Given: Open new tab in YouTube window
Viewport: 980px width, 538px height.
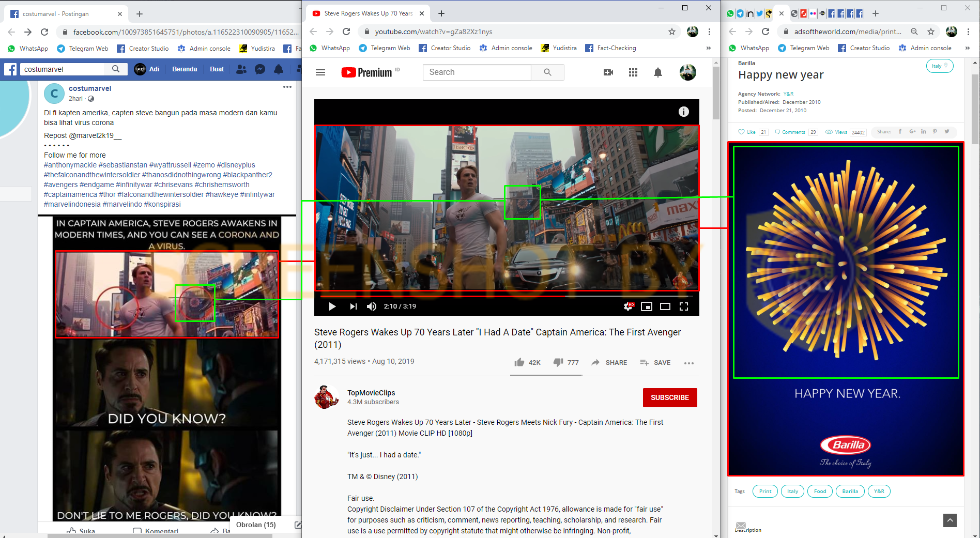Looking at the screenshot, I should (441, 13).
